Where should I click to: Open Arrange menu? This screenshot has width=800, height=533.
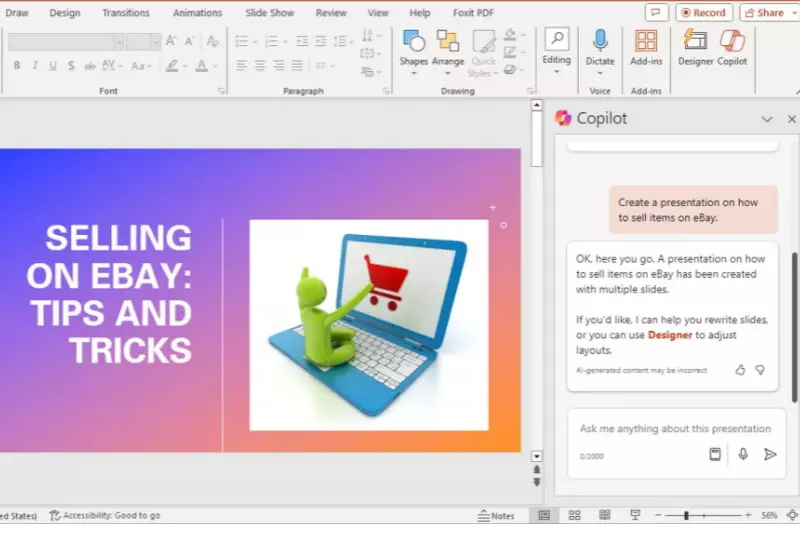[x=447, y=53]
